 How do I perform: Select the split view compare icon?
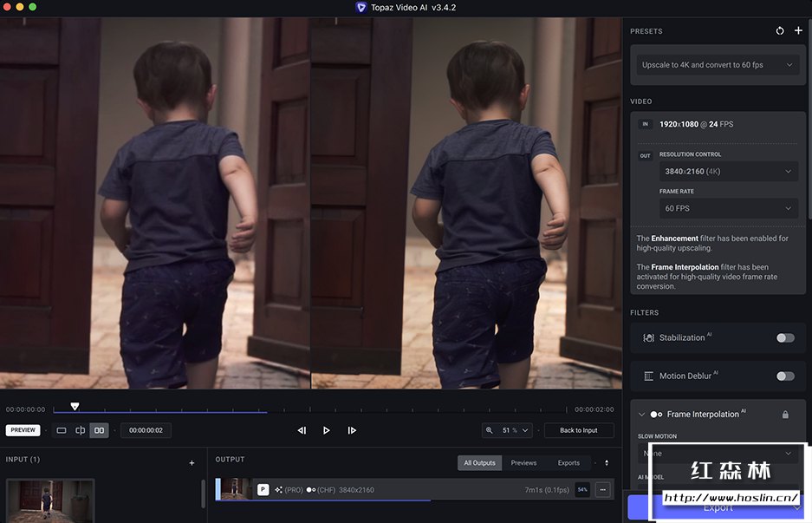click(81, 430)
